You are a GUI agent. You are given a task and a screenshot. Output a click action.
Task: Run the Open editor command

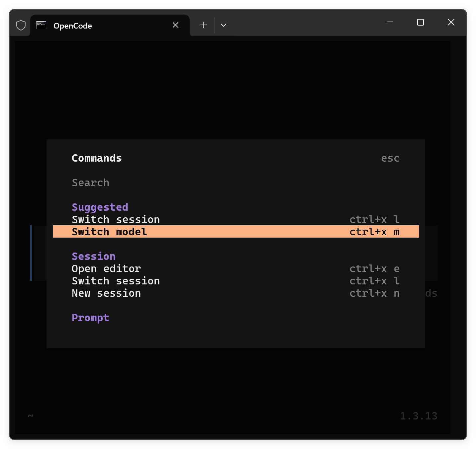(x=106, y=269)
